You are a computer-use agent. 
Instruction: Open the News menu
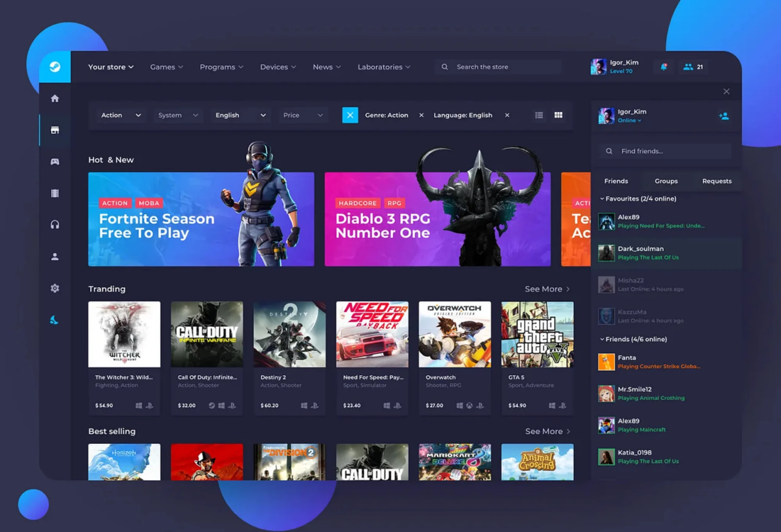pos(327,67)
